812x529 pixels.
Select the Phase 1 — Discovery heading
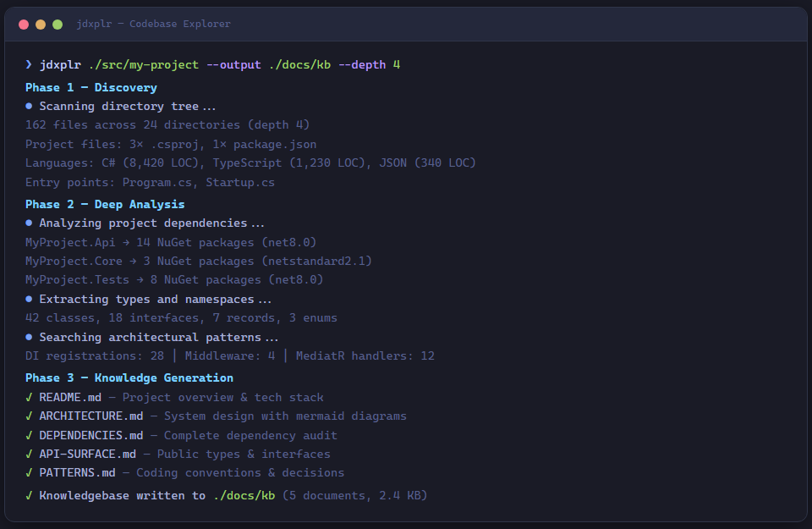coord(91,88)
